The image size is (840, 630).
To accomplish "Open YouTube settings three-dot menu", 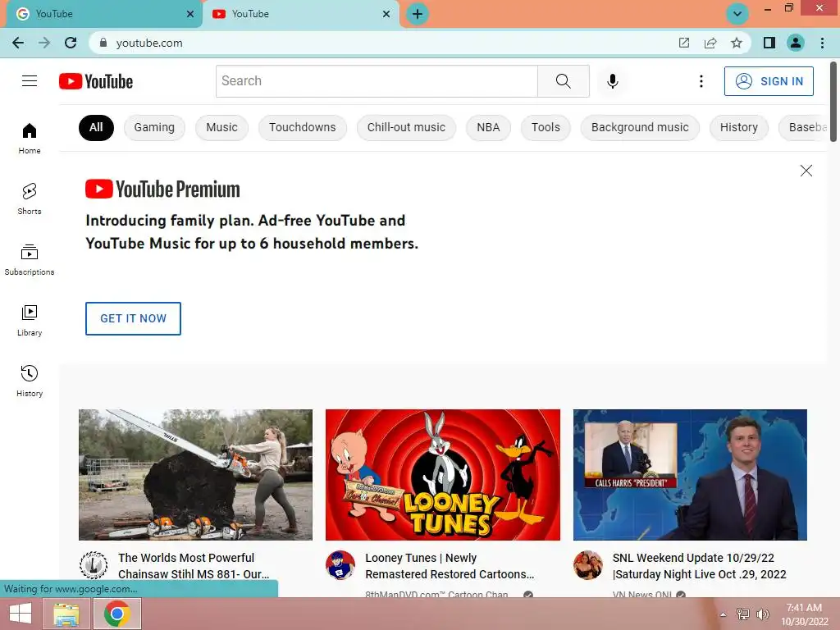I will (701, 81).
